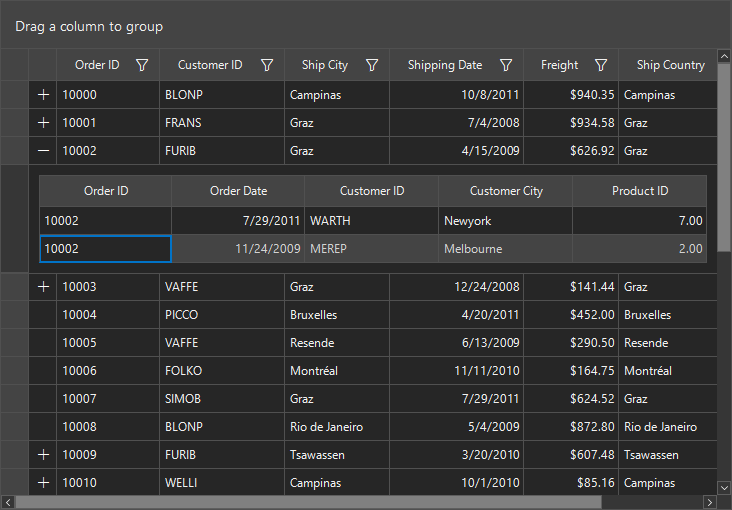Select the FRANS customer cell
Screen dimensions: 732x510
[222, 123]
